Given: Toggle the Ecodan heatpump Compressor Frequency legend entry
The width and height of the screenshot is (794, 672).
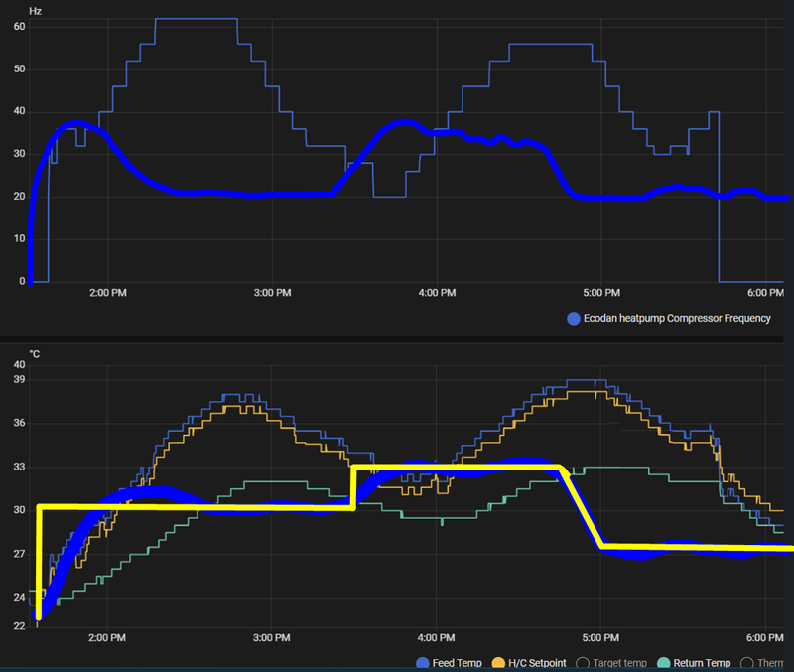Looking at the screenshot, I should click(669, 318).
